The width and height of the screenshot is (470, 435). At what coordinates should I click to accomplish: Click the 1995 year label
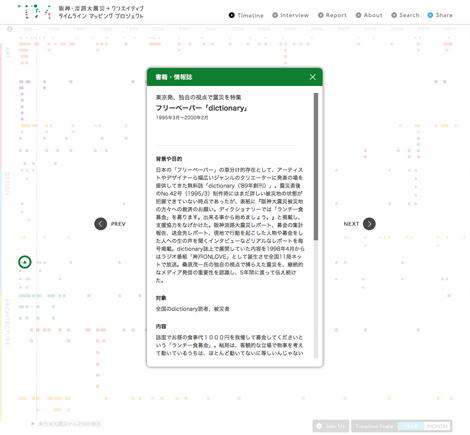click(x=27, y=29)
